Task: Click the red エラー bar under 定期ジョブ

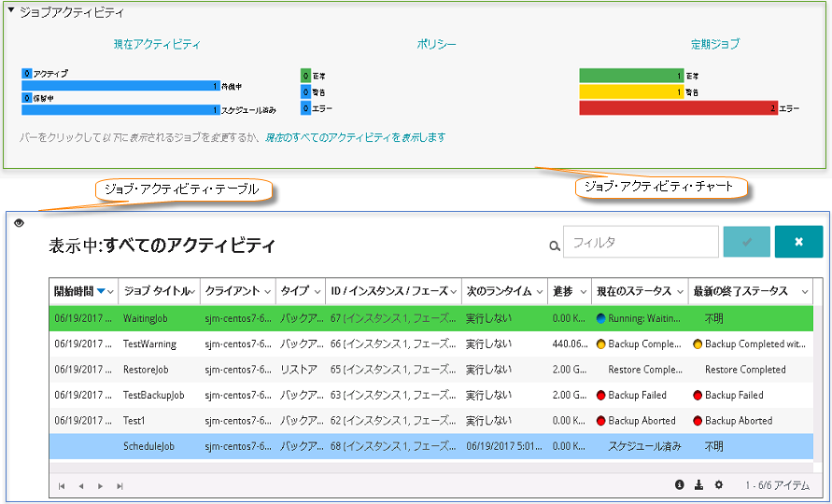Action: (x=678, y=108)
